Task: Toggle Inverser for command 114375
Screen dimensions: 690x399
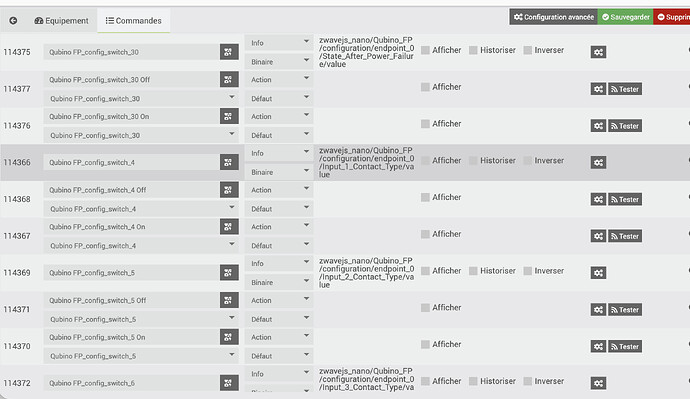Action: click(528, 50)
